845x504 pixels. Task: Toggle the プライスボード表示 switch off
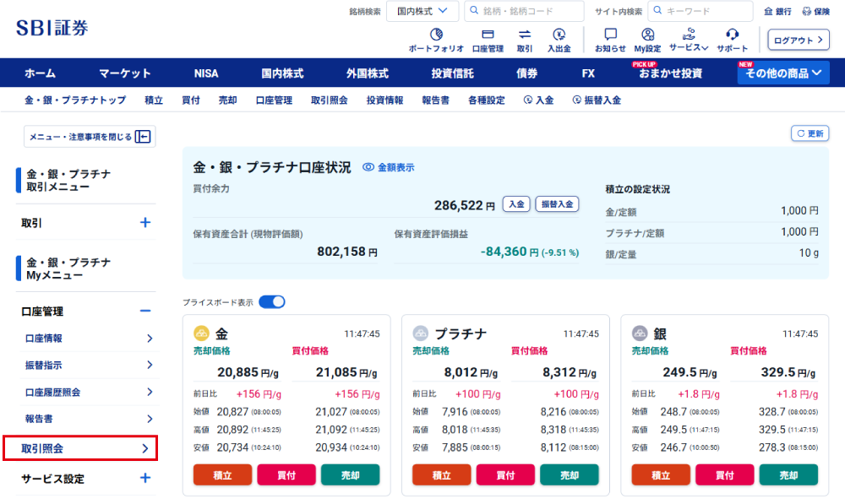tap(272, 302)
